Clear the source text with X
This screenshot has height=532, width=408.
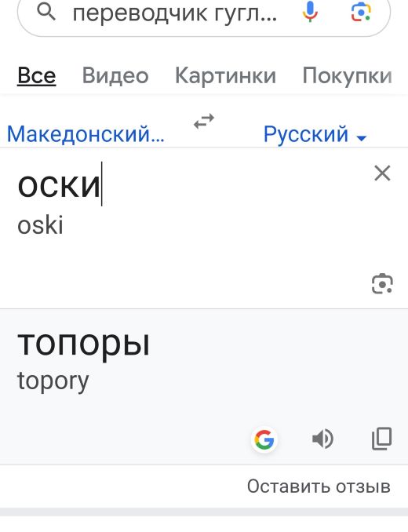tap(383, 173)
